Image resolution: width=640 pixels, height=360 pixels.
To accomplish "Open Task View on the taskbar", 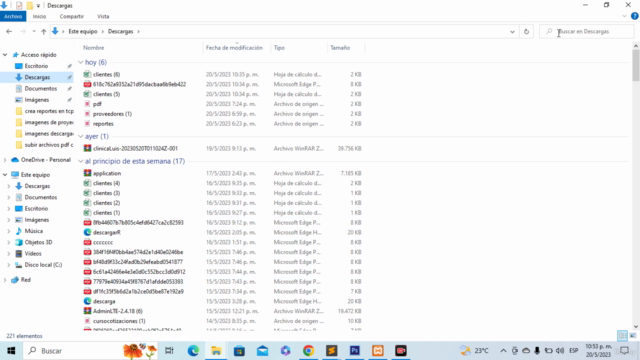I will coord(169,351).
